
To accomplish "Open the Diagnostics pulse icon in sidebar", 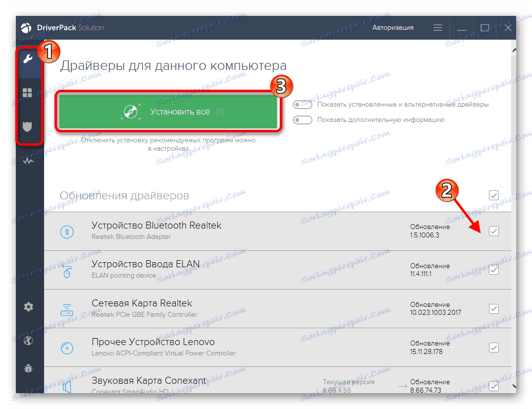I will point(28,161).
